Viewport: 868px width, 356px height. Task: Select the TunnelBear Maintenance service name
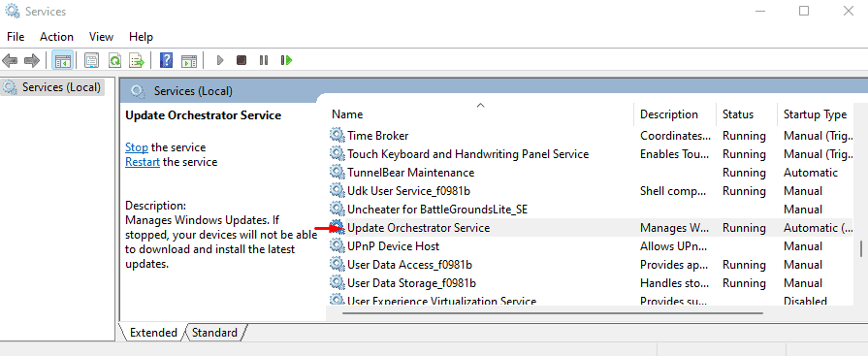411,173
